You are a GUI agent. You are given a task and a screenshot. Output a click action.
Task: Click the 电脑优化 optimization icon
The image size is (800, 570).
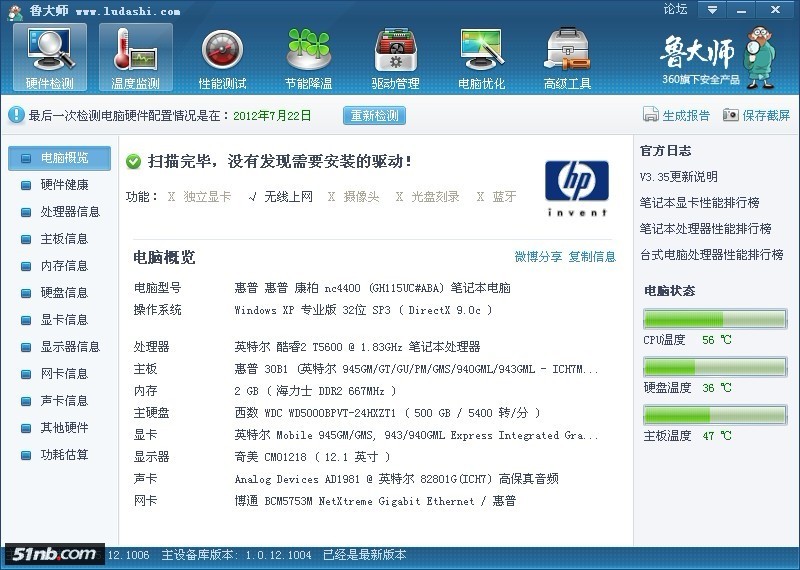(481, 58)
